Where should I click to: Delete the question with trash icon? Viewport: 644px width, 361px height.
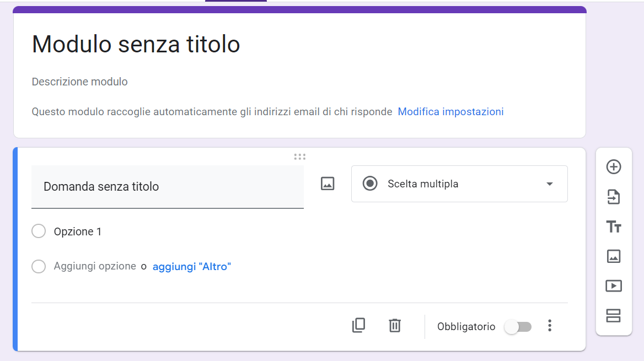click(395, 326)
